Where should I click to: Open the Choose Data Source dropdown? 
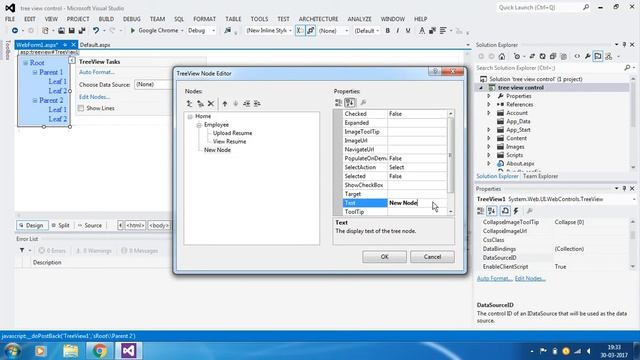(153, 84)
